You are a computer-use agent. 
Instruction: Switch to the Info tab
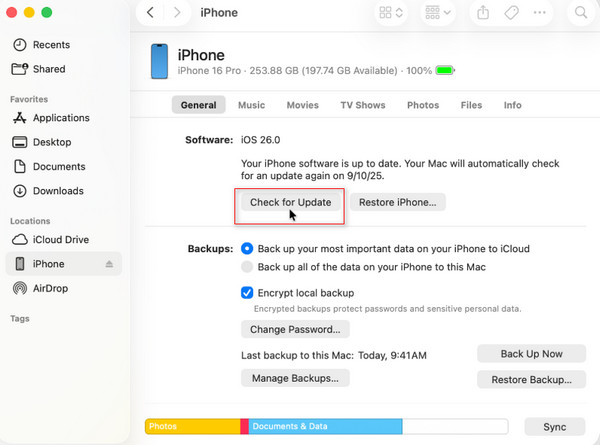coord(512,105)
